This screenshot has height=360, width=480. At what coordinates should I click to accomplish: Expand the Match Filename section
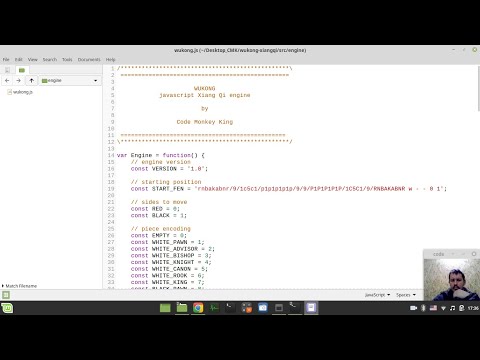click(19, 286)
